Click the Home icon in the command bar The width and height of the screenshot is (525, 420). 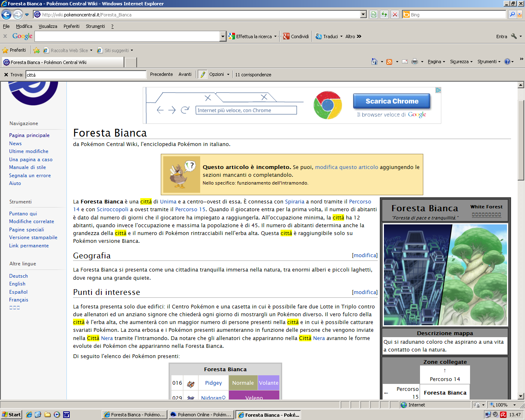coord(374,62)
